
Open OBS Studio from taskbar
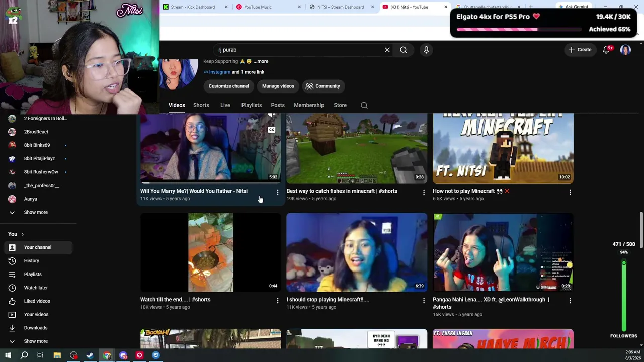pyautogui.click(x=73, y=355)
